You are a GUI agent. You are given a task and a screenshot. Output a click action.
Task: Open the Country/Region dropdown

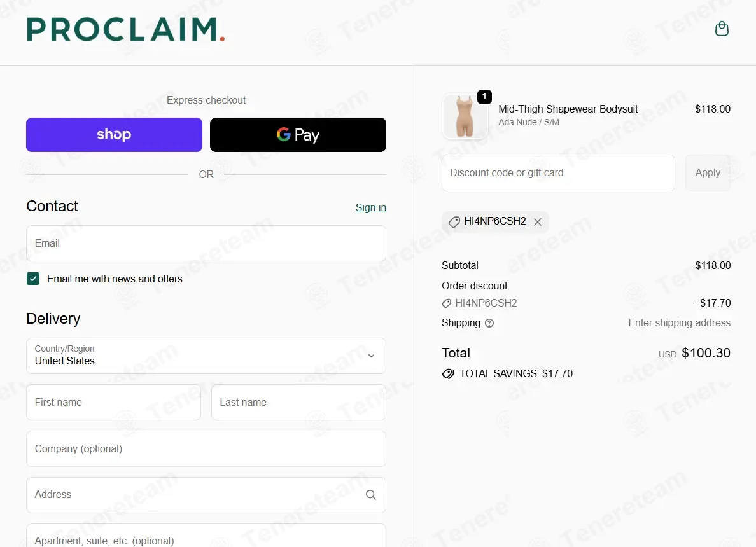point(206,356)
